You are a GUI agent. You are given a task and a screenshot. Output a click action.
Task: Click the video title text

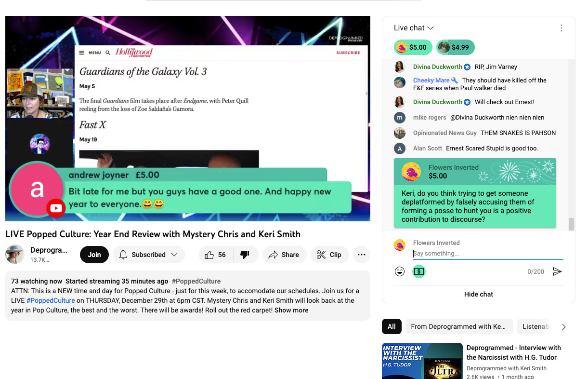click(153, 234)
